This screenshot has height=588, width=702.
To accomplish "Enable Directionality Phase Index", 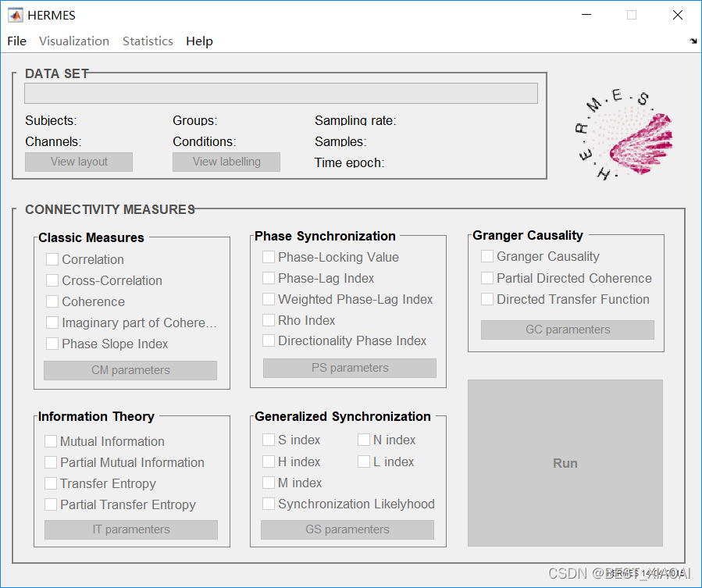I will (268, 340).
